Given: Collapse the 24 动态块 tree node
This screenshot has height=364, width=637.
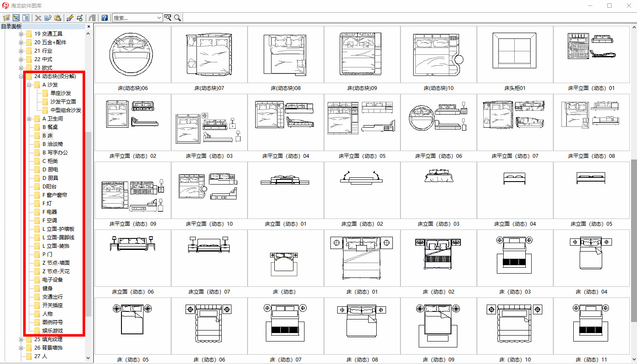Looking at the screenshot, I should pos(21,76).
